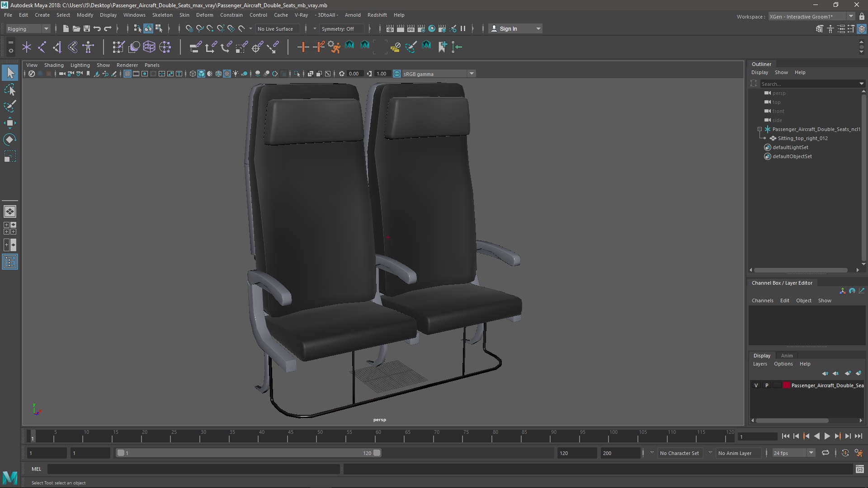
Task: Step forward one frame
Action: (848, 436)
